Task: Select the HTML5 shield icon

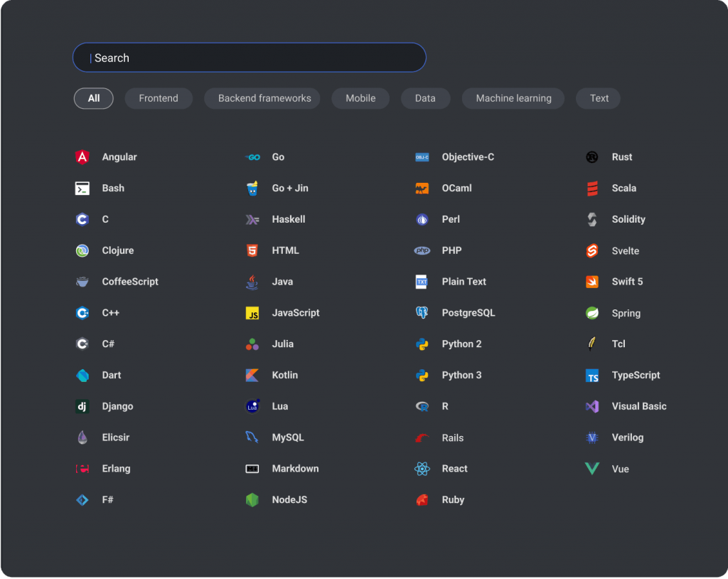Action: click(252, 250)
